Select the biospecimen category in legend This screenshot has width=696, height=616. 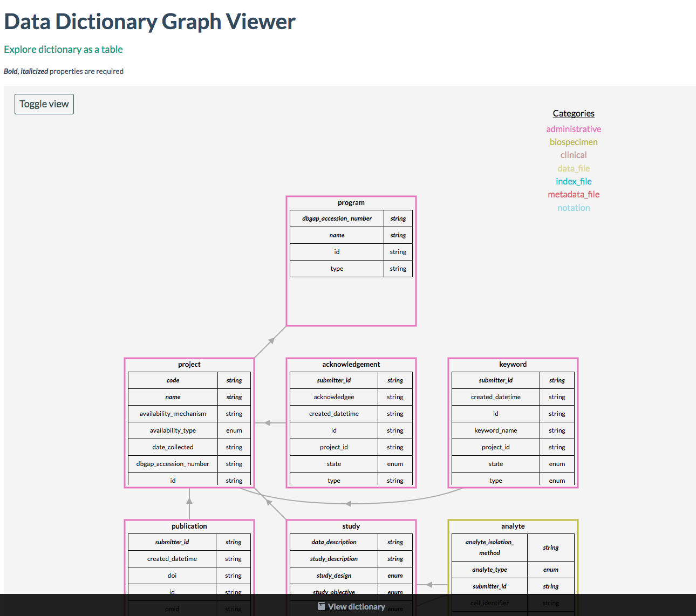574,142
